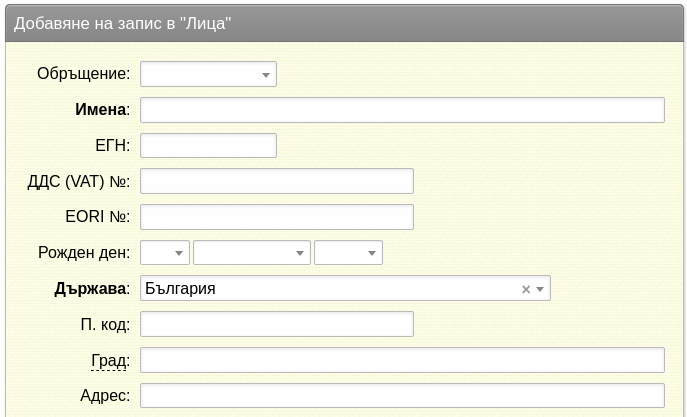Click the П. код input field

(277, 324)
